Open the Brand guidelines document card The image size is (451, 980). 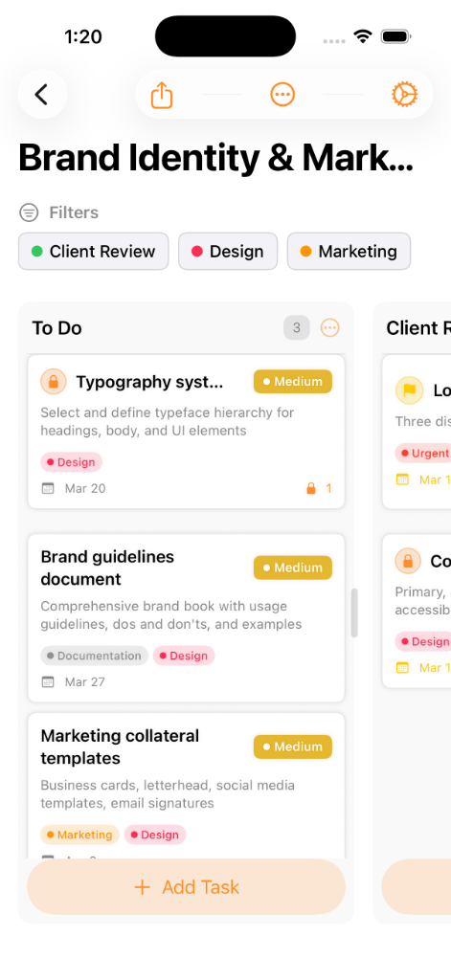(x=187, y=617)
